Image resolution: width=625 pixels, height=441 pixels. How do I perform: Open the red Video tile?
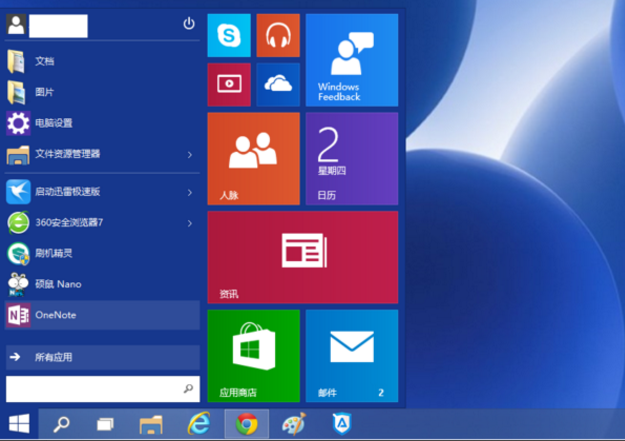coord(228,85)
